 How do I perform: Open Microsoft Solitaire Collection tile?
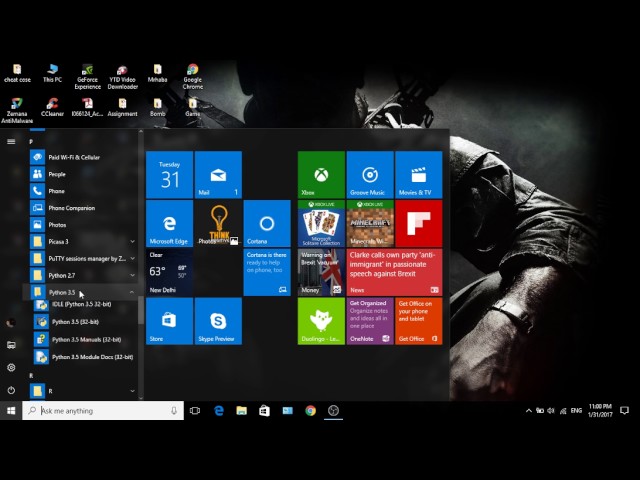321,223
